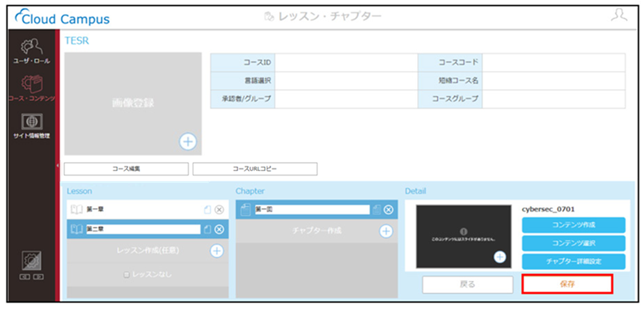Viewport: 644px width, 309px height.
Task: Click the Cloud Campus logo
Action: (61, 19)
